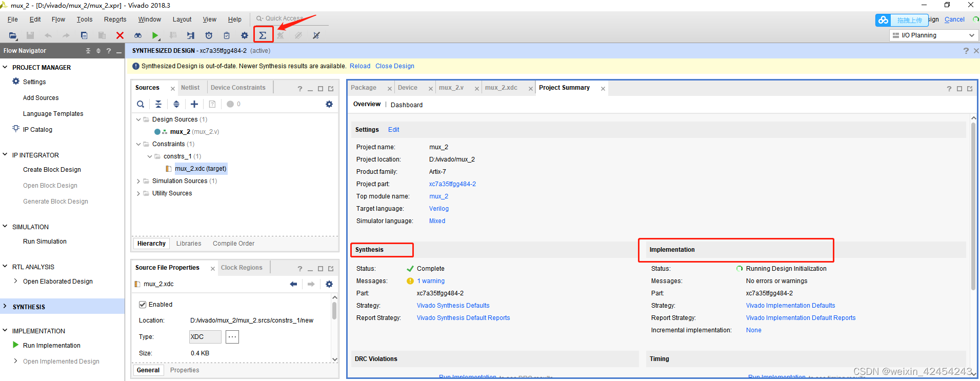Go back in Source File Properties
980x381 pixels.
click(293, 284)
